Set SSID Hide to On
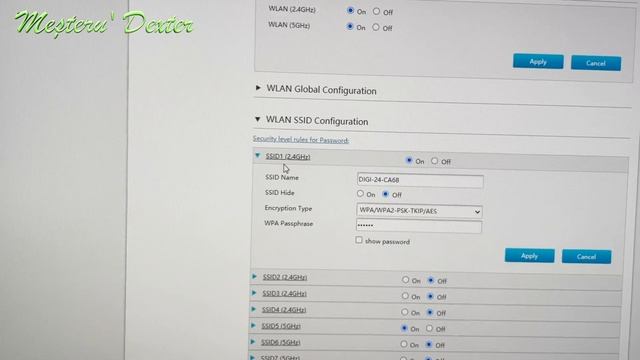This screenshot has height=360, width=640. pos(360,193)
